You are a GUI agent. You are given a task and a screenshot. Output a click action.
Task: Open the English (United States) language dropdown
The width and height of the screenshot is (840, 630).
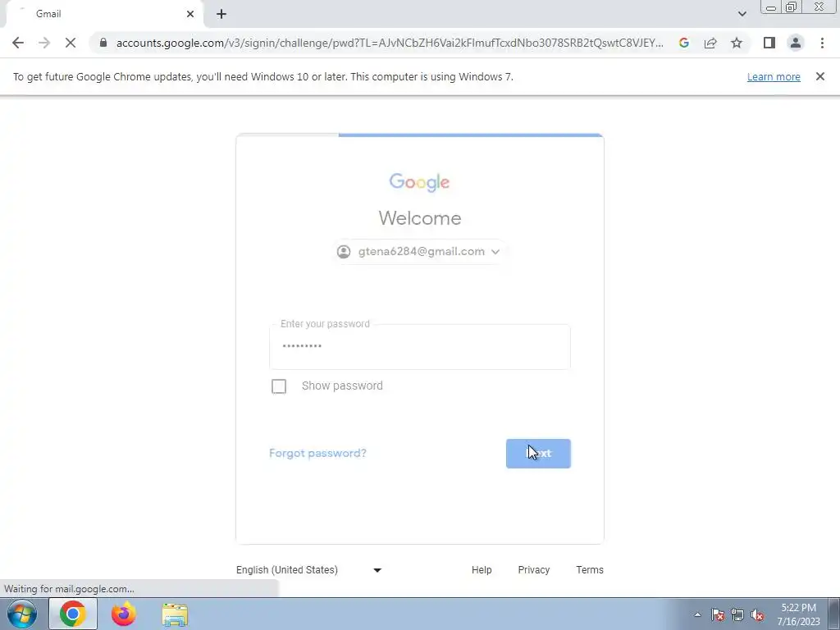click(309, 570)
